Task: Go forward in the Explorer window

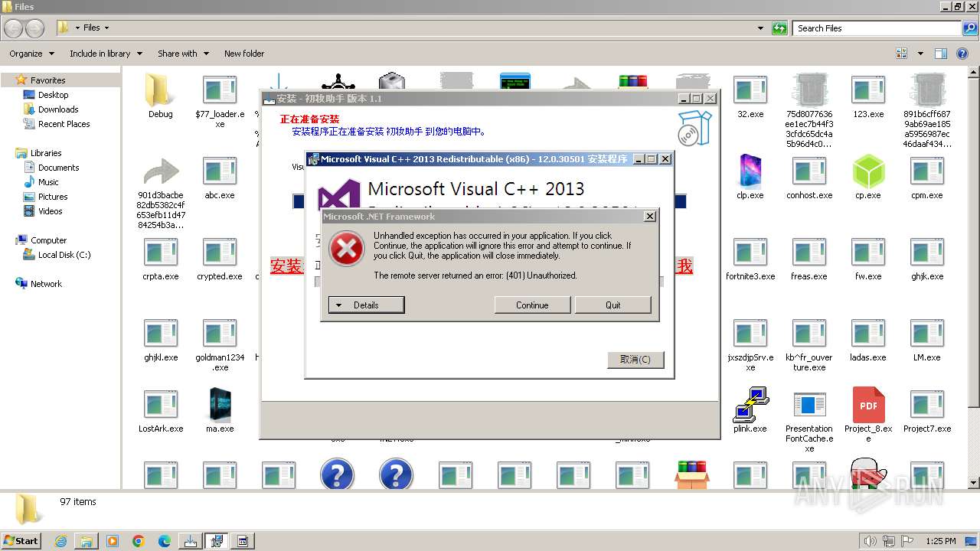Action: [34, 28]
